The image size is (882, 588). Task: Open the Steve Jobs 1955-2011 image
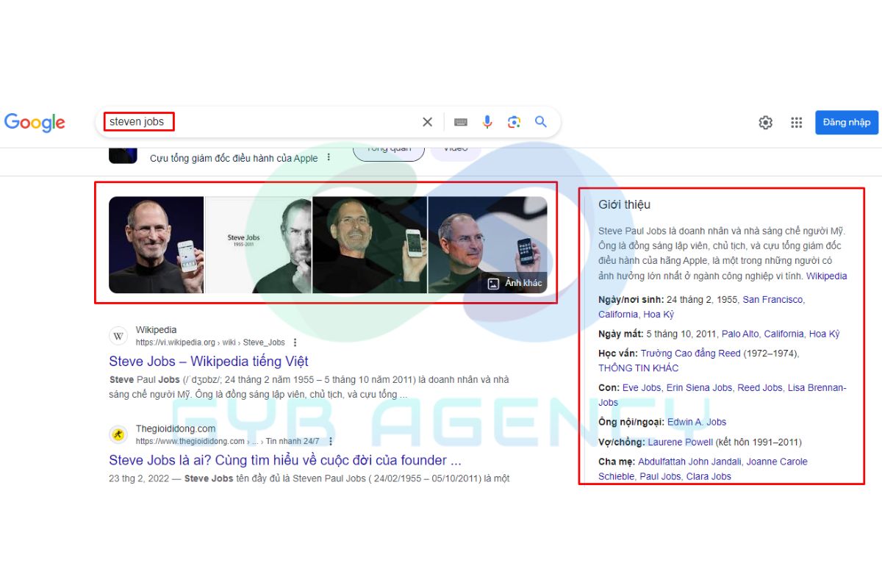click(258, 245)
